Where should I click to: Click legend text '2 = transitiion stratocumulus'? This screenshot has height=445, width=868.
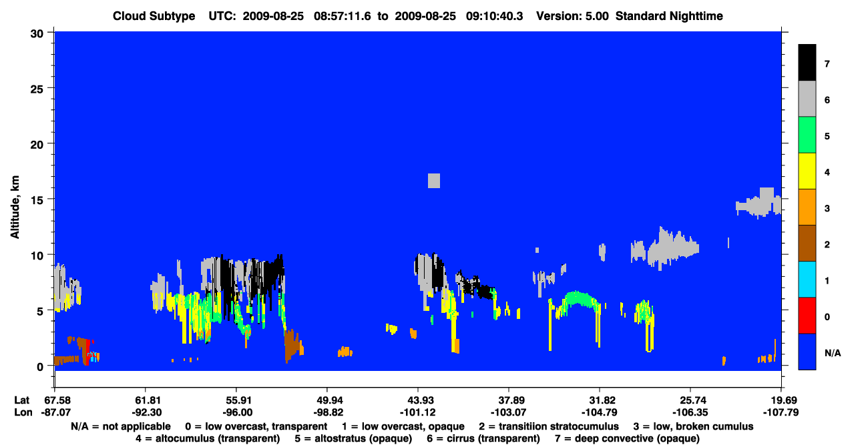(x=549, y=426)
